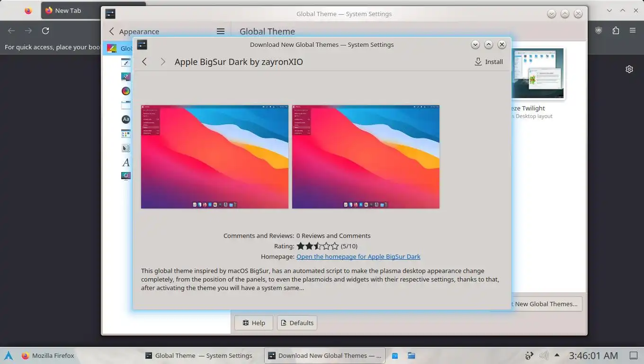This screenshot has width=644, height=364.
Task: Switch to Download New Global Themes taskbar entry
Action: tap(325, 355)
